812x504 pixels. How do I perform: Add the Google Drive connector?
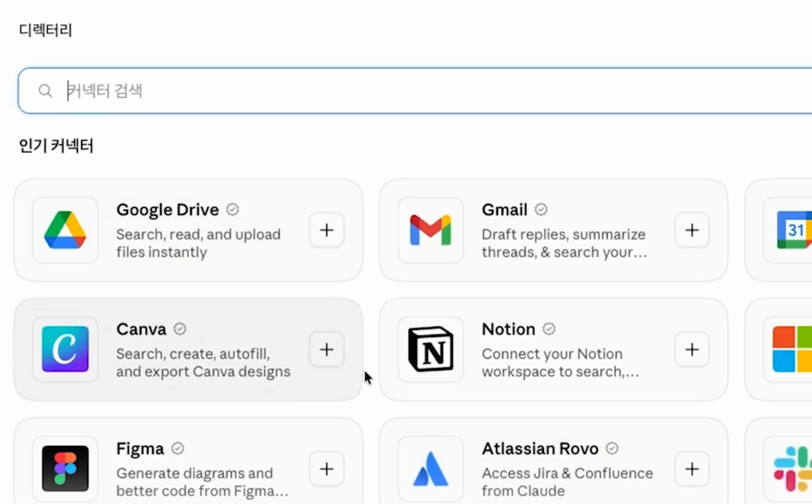tap(326, 230)
